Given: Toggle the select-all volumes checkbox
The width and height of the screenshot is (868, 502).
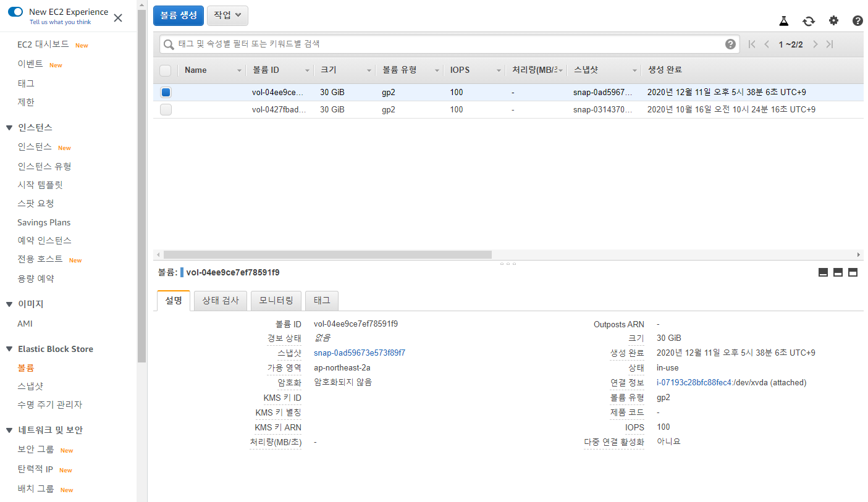Looking at the screenshot, I should pyautogui.click(x=166, y=70).
